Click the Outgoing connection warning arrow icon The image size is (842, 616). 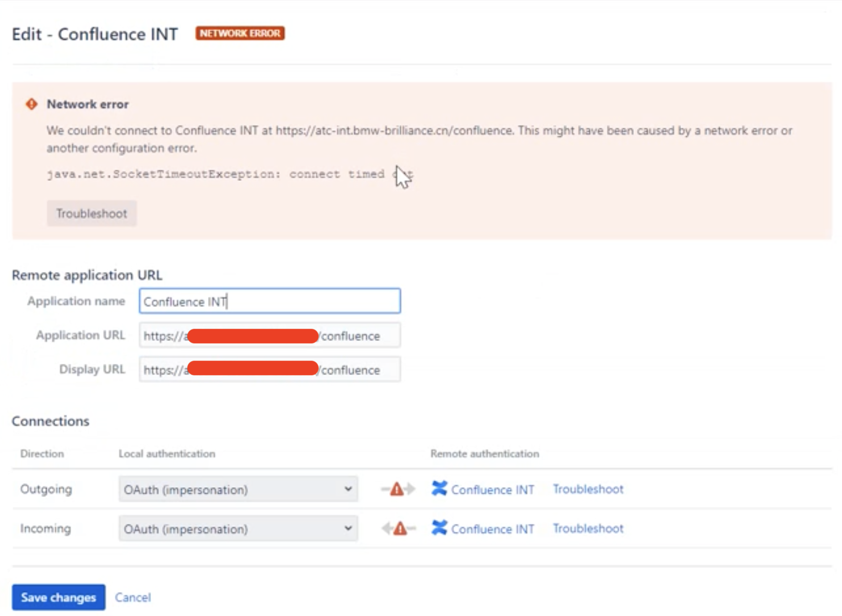click(x=398, y=489)
